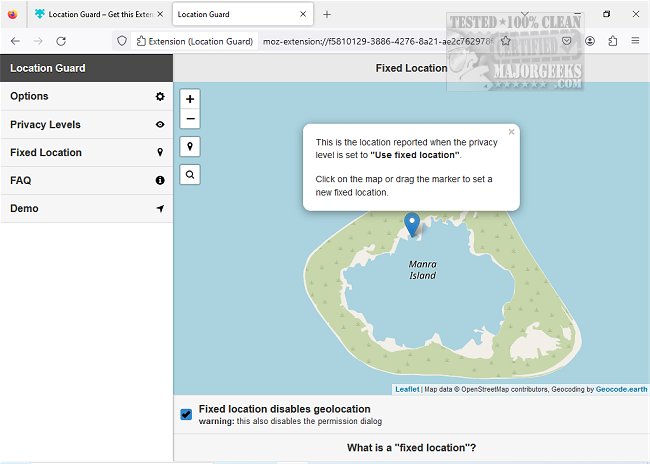Switch to the Get this Extension tab
The height and width of the screenshot is (464, 650).
(97, 14)
